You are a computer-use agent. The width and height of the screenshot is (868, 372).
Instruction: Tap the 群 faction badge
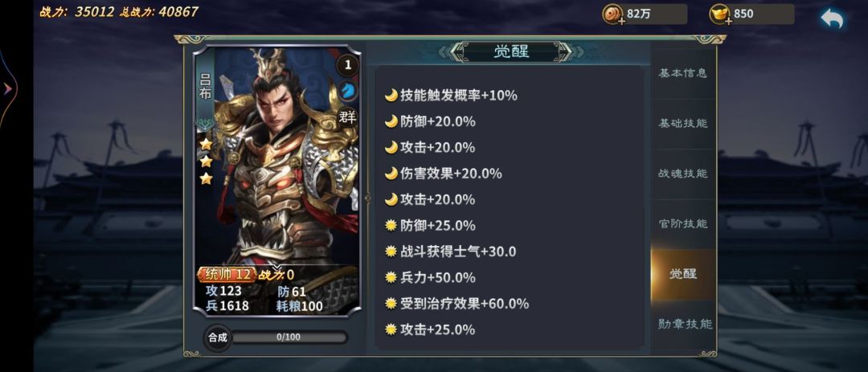(x=348, y=117)
